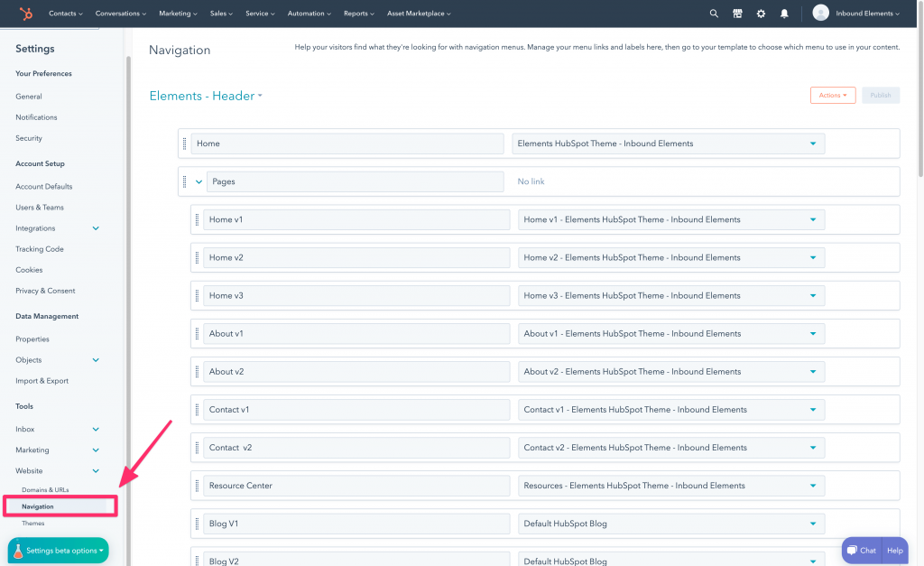Grab the drag handle for Contact v1 row
The image size is (924, 566).
(x=197, y=410)
